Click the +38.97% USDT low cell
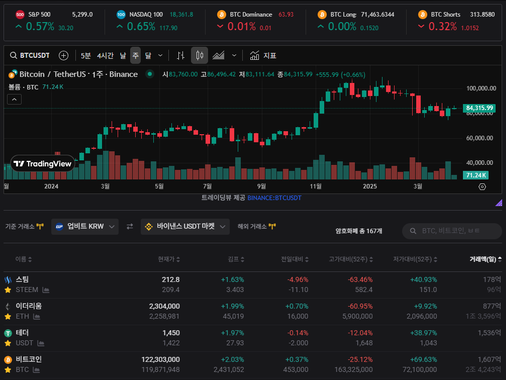The height and width of the screenshot is (380, 506). tap(423, 333)
